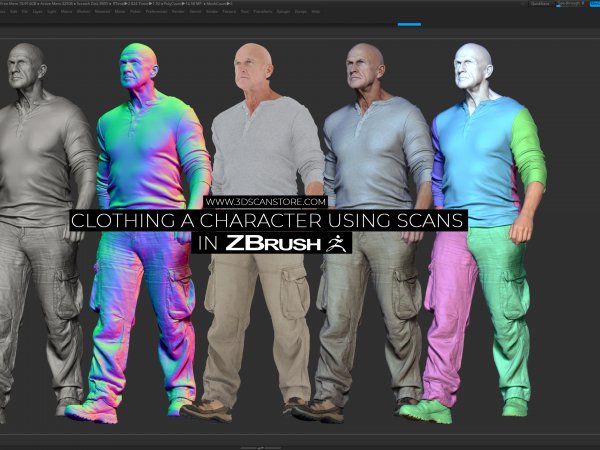Open the Picker menu
This screenshot has width=600, height=450.
coord(135,11)
